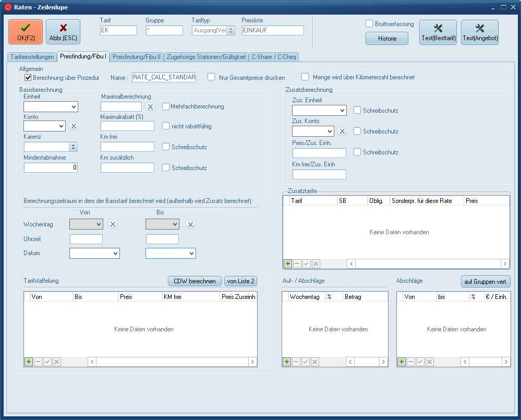The image size is (521, 420).
Task: Clear Maximalberechnung field with X icon
Action: (150, 106)
